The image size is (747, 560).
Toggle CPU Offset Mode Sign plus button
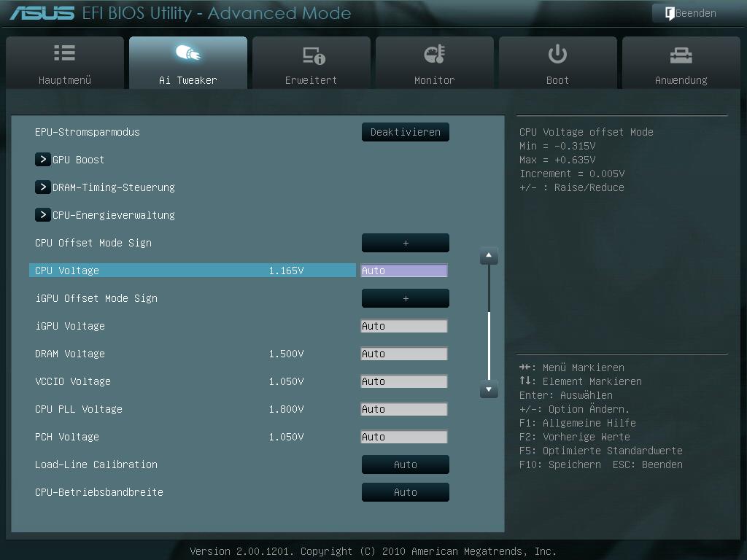tap(406, 243)
